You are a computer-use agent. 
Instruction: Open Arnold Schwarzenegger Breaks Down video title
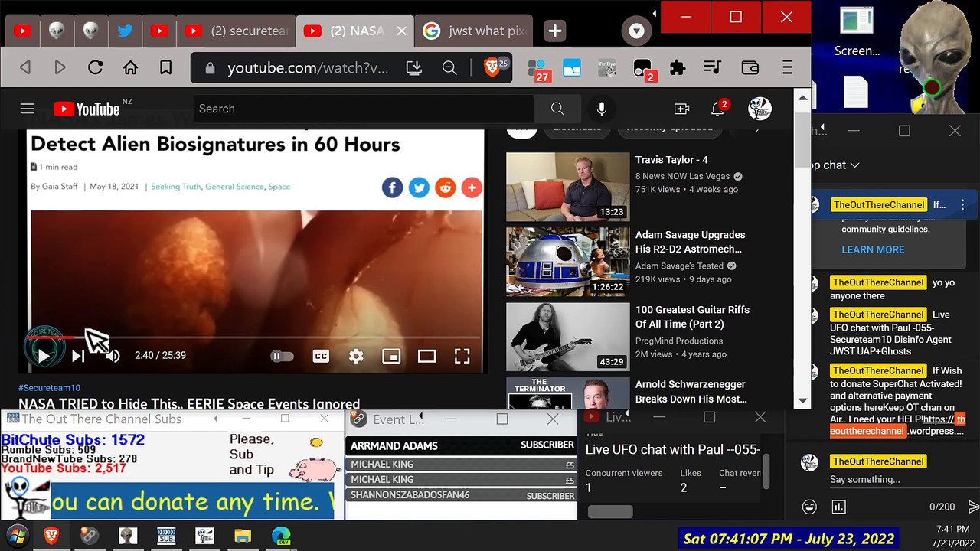(x=691, y=392)
